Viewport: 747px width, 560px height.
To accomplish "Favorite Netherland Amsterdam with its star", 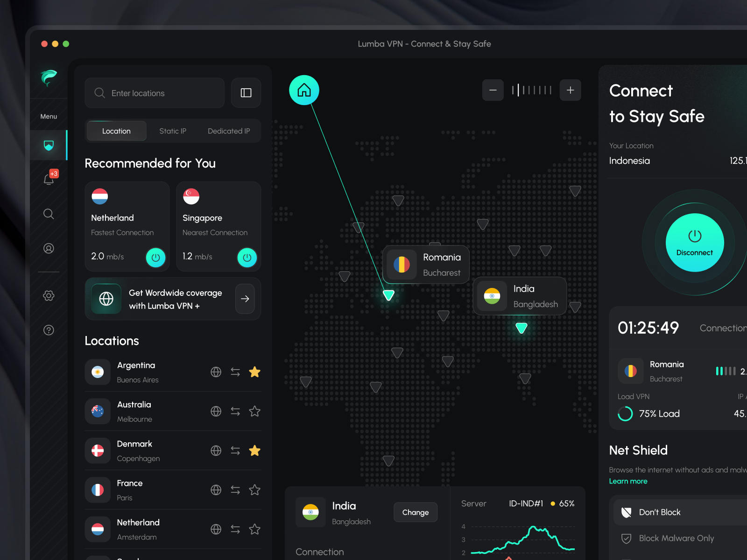I will click(x=254, y=529).
